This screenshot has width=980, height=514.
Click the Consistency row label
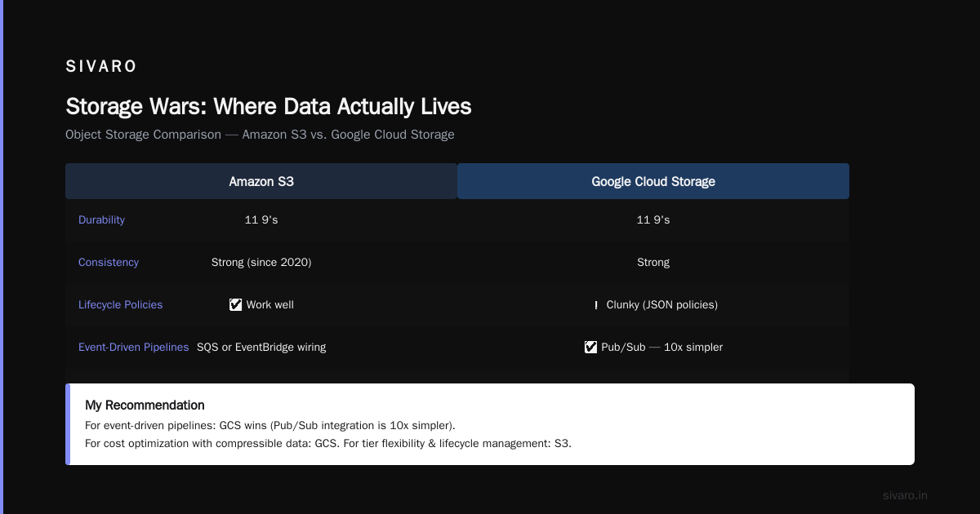[109, 262]
